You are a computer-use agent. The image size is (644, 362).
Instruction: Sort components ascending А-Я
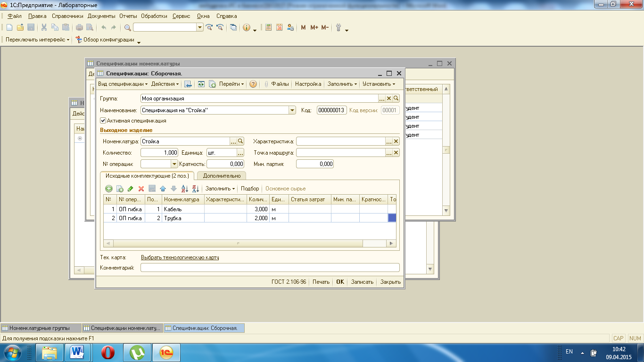185,189
